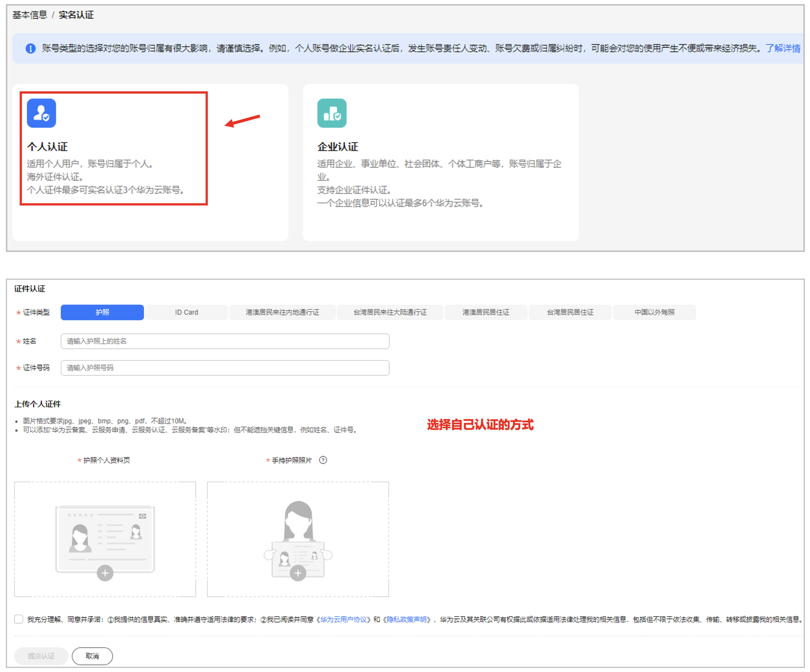This screenshot has width=810, height=672.
Task: Open the 华为云用户协议 link
Action: pos(343,619)
